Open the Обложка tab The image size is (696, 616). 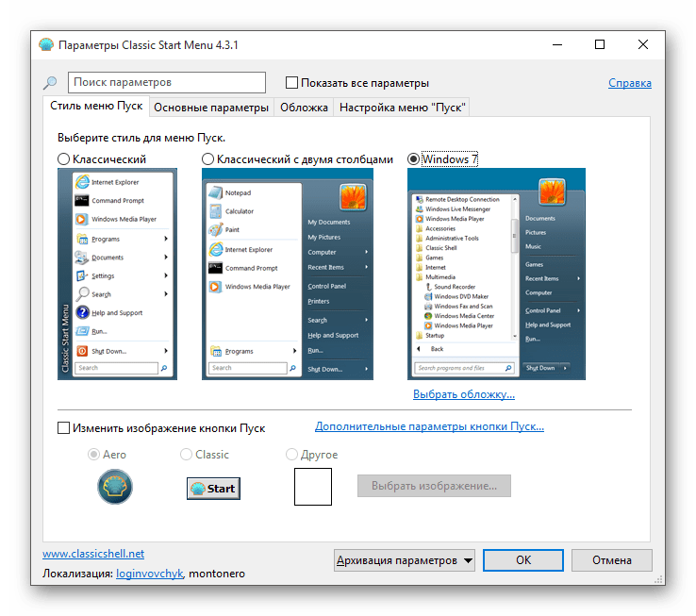pos(304,108)
